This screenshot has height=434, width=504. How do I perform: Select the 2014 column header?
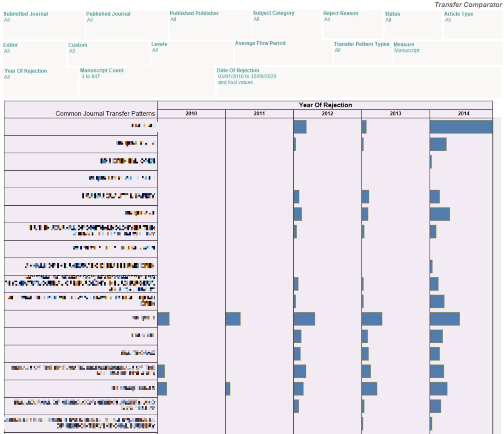[x=464, y=114]
